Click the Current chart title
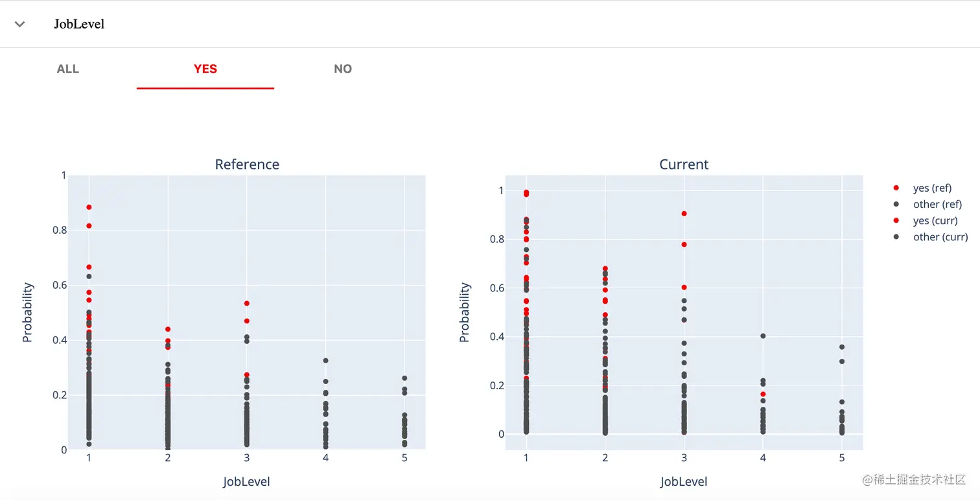This screenshot has width=980, height=500. pos(684,165)
